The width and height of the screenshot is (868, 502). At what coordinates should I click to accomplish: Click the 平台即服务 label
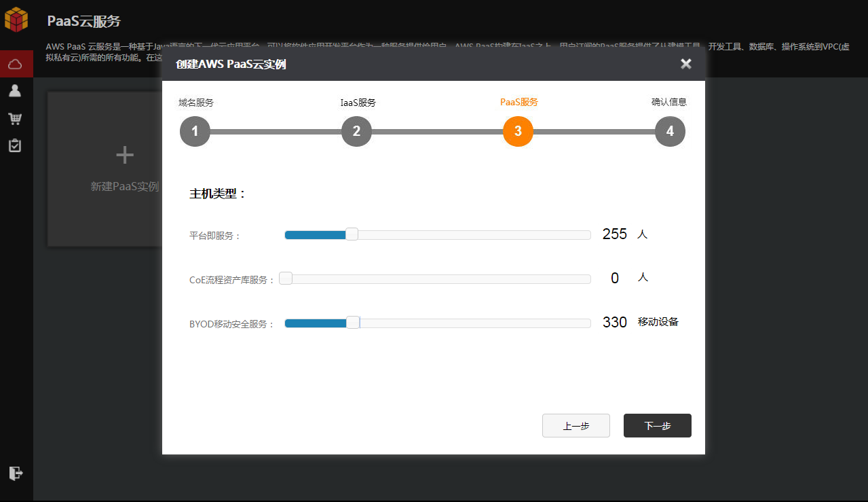coord(215,236)
